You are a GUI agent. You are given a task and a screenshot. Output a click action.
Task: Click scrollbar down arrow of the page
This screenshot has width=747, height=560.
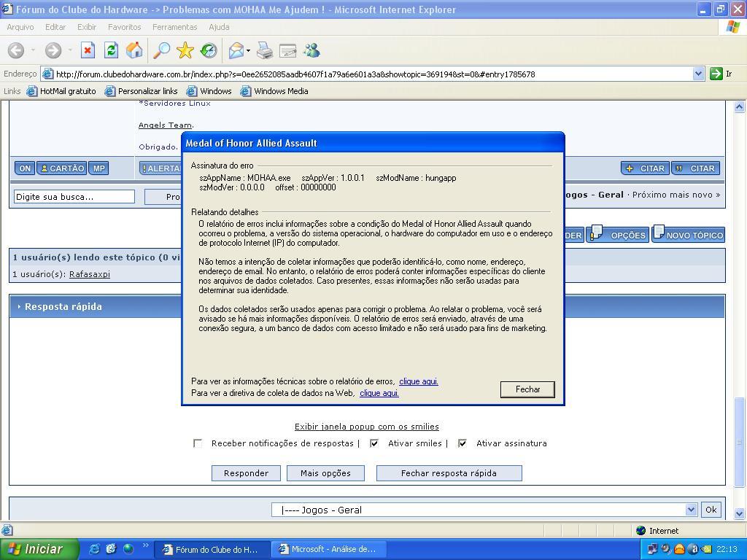pos(739,514)
